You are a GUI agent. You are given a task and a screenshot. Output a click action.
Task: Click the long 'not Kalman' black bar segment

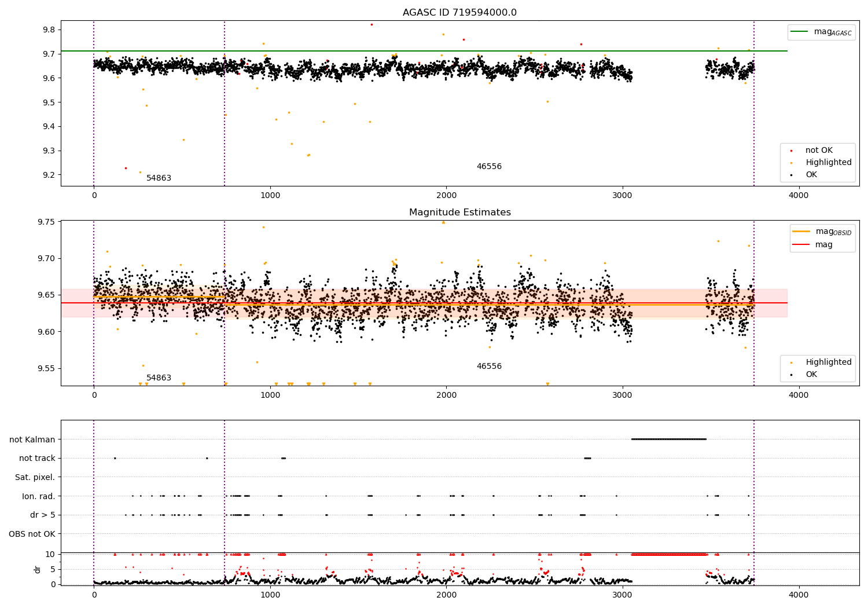[669, 439]
